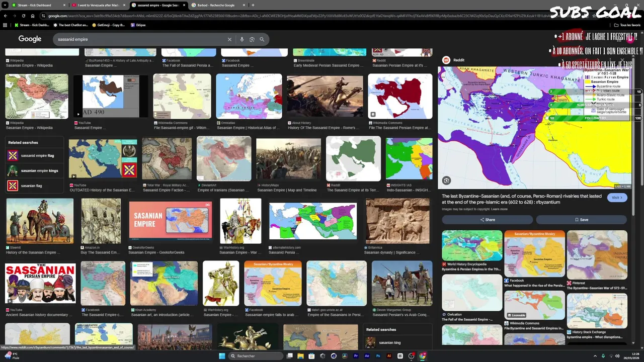Open the World History Encyclopedia related image

click(472, 245)
